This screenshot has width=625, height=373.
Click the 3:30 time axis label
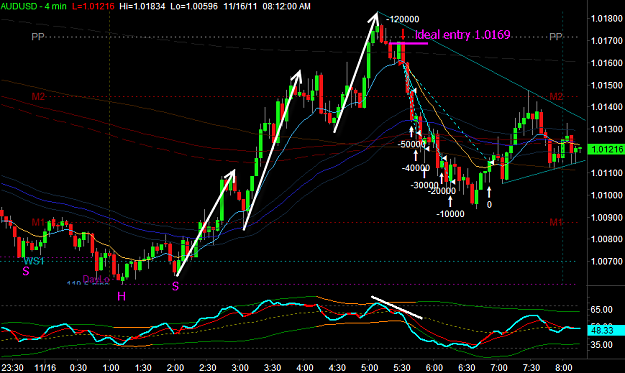tap(272, 367)
